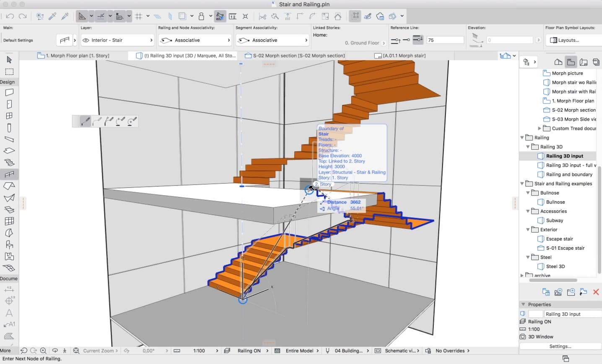The height and width of the screenshot is (364, 602).
Task: Toggle Suspend Groups padlock icon
Action: coord(201,16)
